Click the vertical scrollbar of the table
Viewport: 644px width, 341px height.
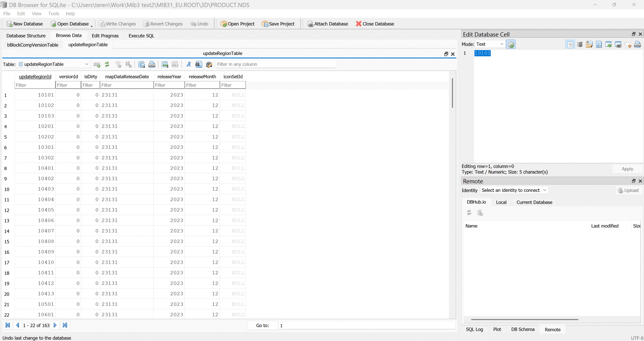coord(452,93)
